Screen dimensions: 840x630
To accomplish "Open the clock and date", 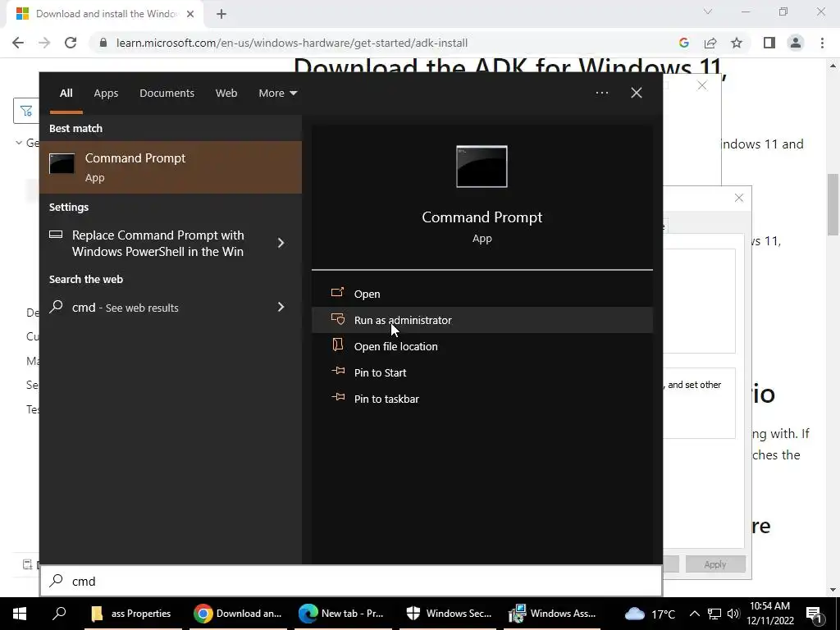I will pos(769,614).
